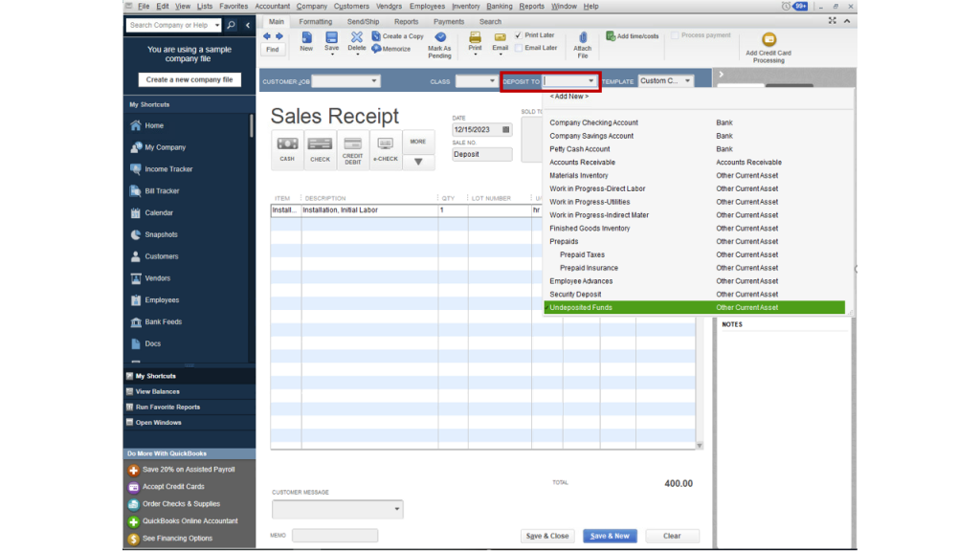980x551 pixels.
Task: Collapse the left sidebar panel
Action: pos(248,25)
